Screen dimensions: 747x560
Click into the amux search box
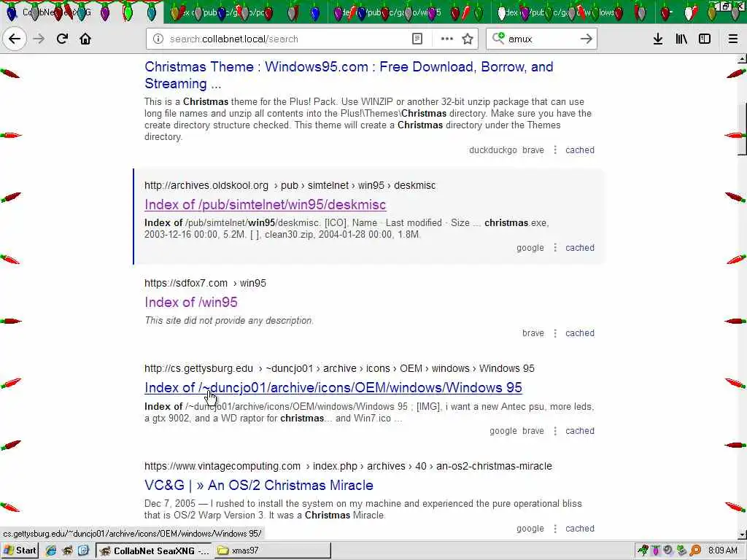click(x=541, y=39)
